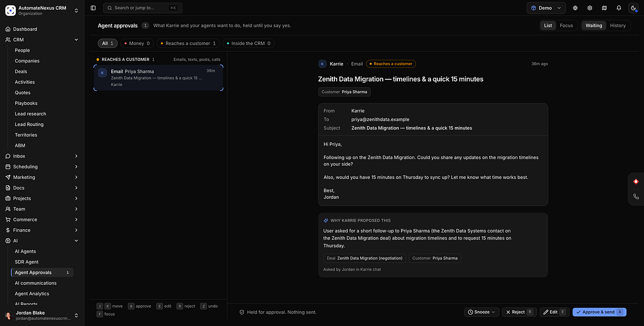Open the Zenith Data Migration (negotiation) deal chip
Image resolution: width=644 pixels, height=326 pixels.
click(x=364, y=258)
